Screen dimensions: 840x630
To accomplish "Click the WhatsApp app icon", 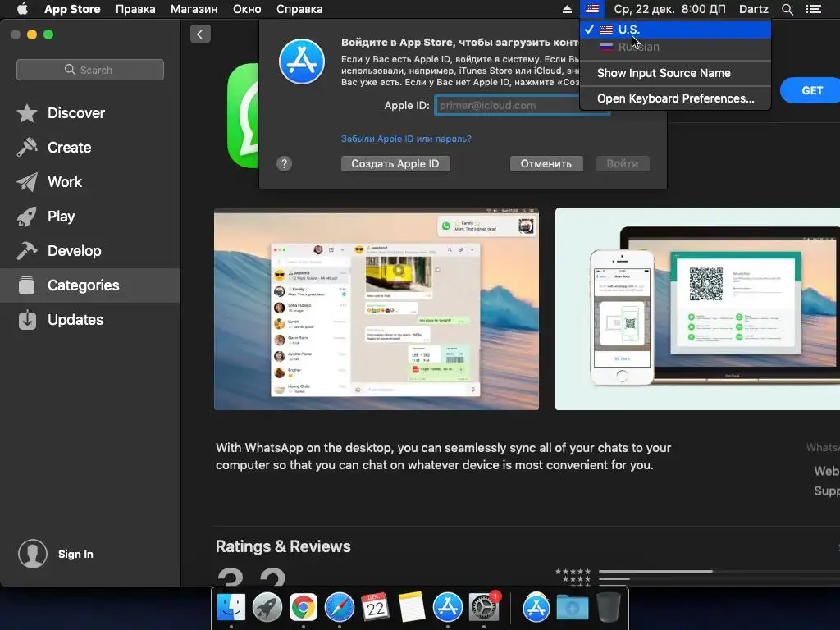I will click(243, 116).
